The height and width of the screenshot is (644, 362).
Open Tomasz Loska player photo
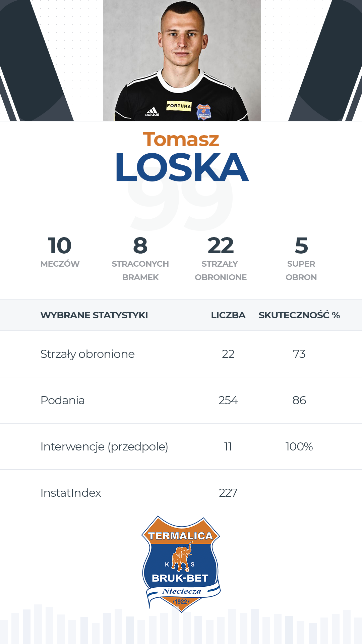point(182,60)
